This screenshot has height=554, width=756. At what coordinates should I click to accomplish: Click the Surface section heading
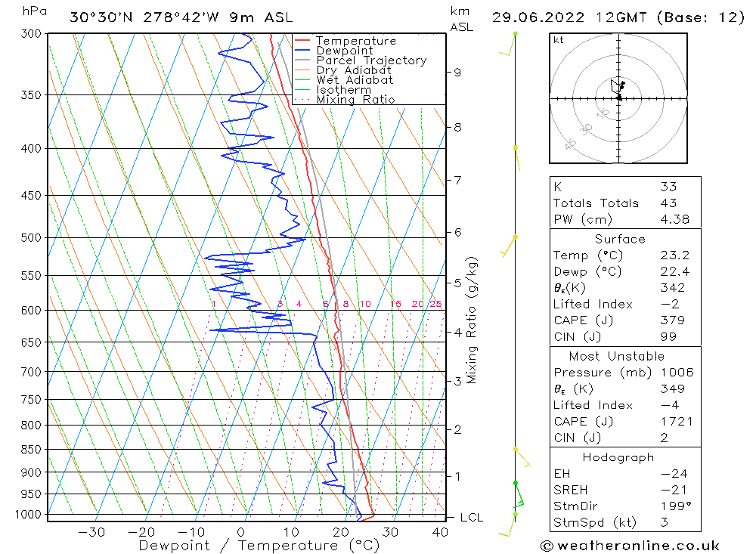click(x=620, y=239)
